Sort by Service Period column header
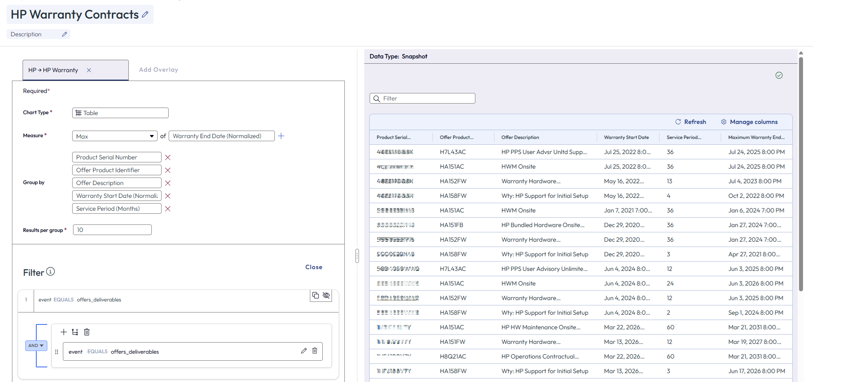Screen dimensions: 868x382 [684, 137]
